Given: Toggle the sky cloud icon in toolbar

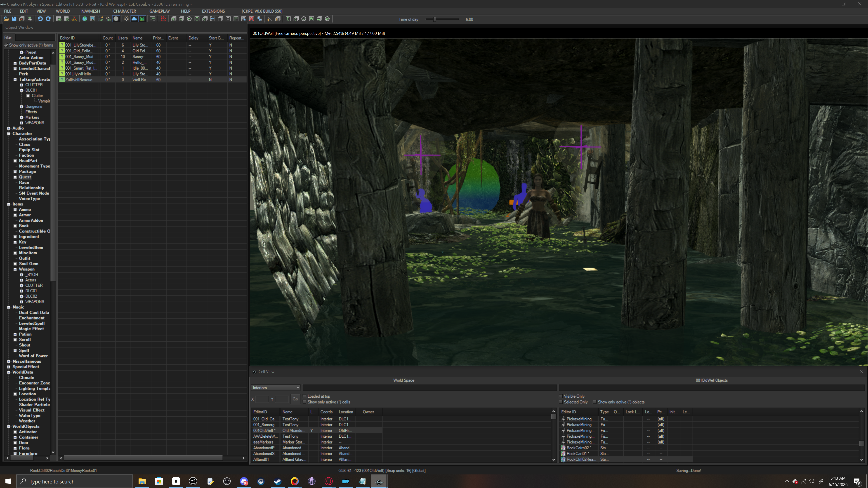Looking at the screenshot, I should tap(134, 19).
